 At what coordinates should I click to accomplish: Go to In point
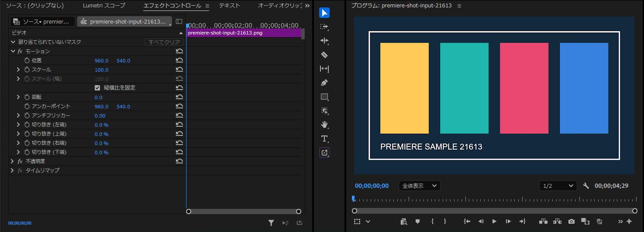[x=467, y=222]
